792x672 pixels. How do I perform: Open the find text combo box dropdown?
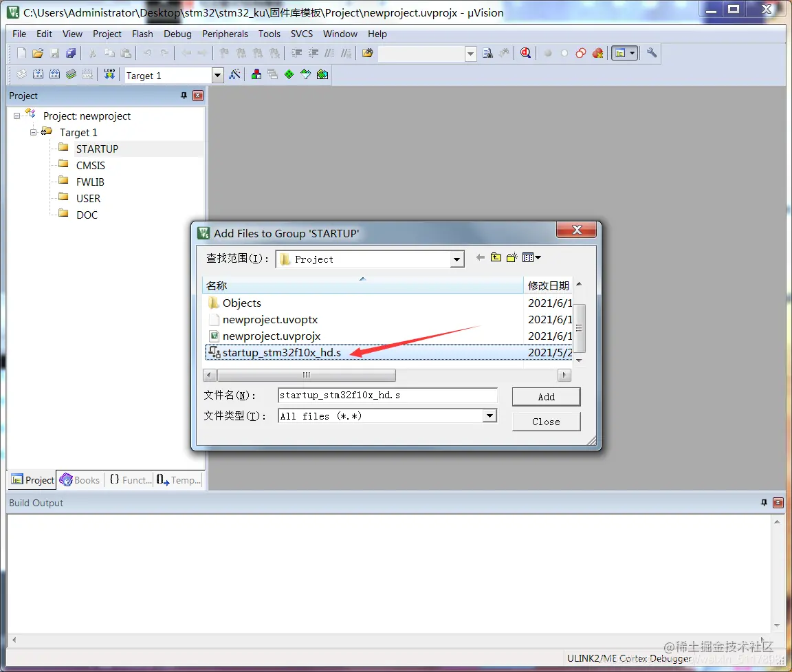point(470,54)
